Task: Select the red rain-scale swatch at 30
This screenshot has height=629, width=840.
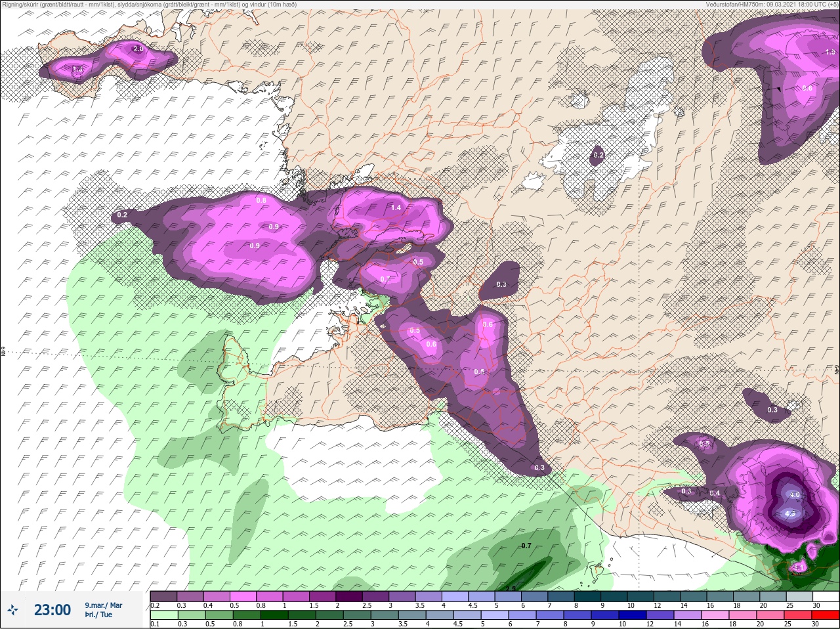Action: [825, 615]
